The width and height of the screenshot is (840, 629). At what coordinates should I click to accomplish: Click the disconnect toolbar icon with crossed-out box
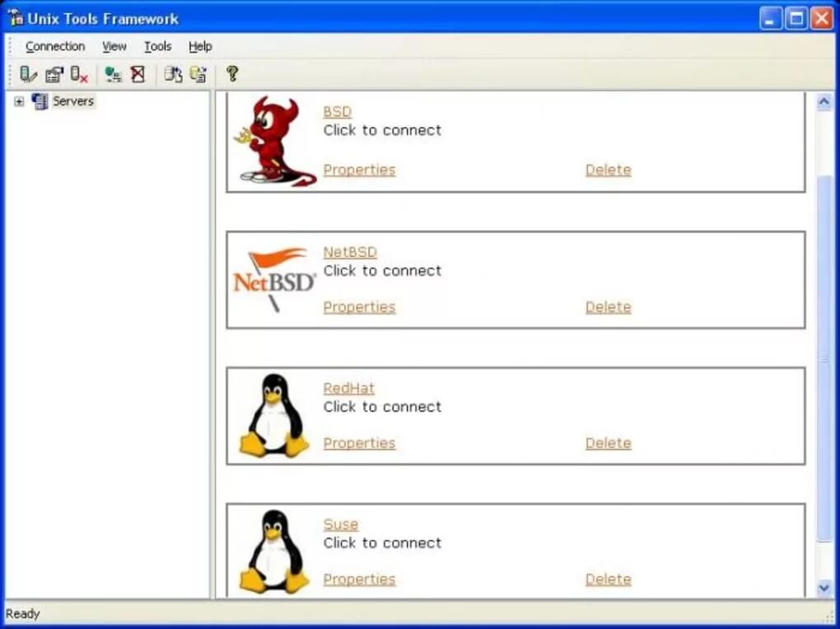(x=138, y=74)
